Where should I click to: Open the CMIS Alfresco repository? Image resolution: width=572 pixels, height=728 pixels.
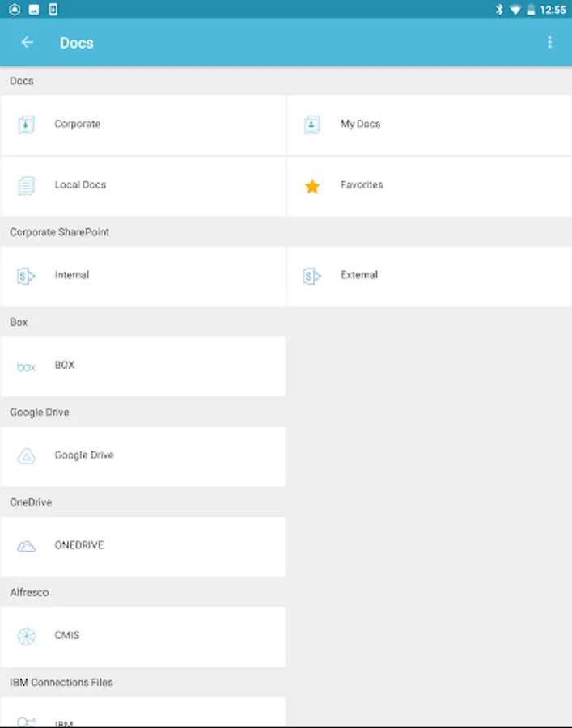(143, 637)
